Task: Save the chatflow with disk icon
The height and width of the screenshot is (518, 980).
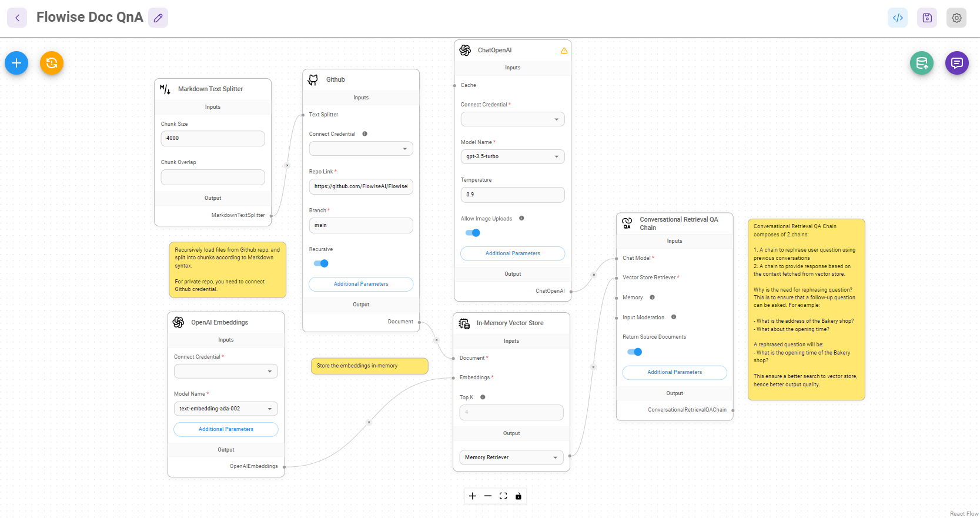Action: click(x=927, y=18)
